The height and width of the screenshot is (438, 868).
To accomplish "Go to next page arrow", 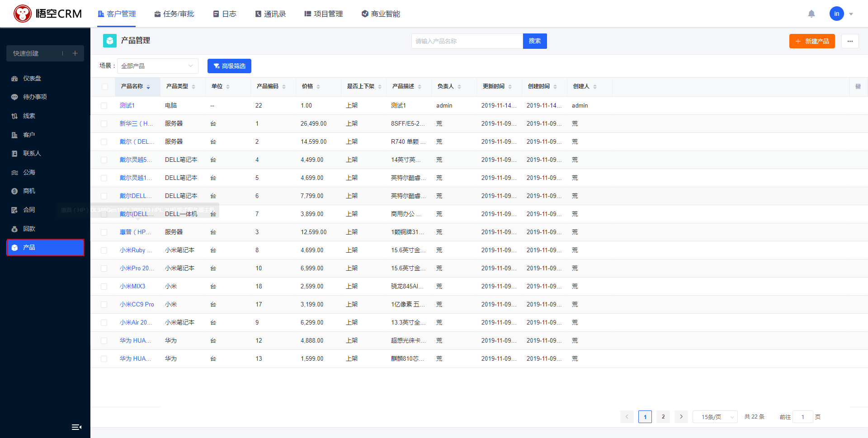I will click(x=681, y=417).
